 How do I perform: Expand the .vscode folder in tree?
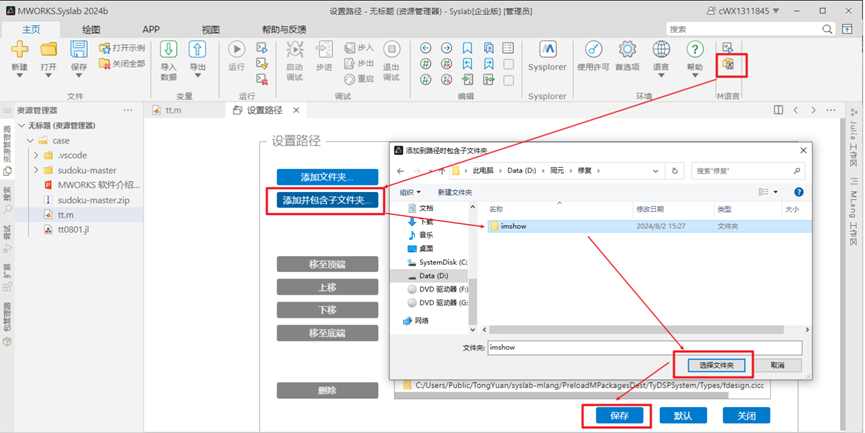pos(36,156)
